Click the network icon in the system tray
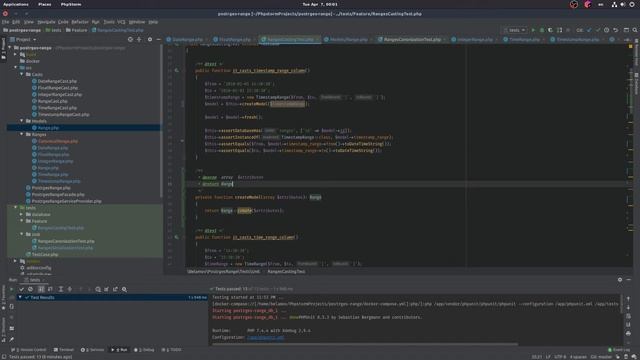Image resolution: width=640 pixels, height=360 pixels. (x=614, y=4)
